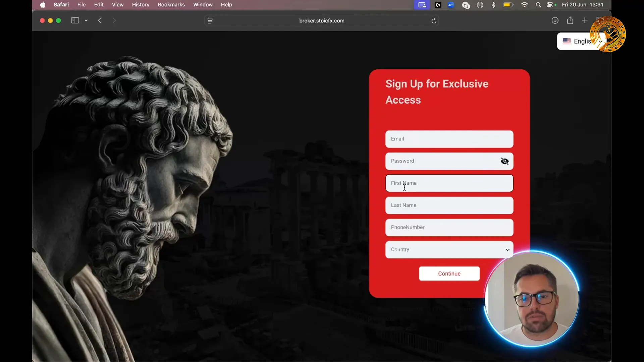Open Spotlight search
Image resolution: width=644 pixels, height=362 pixels.
click(x=538, y=5)
